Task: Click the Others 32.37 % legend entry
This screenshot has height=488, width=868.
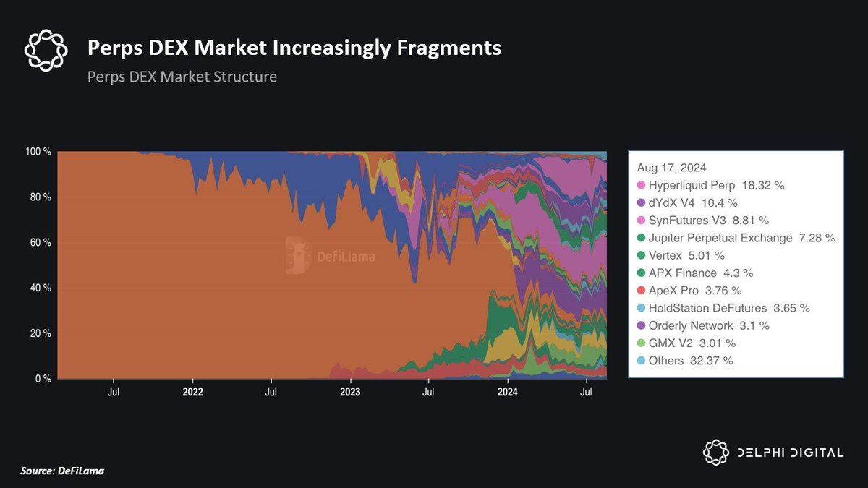Action: [690, 361]
